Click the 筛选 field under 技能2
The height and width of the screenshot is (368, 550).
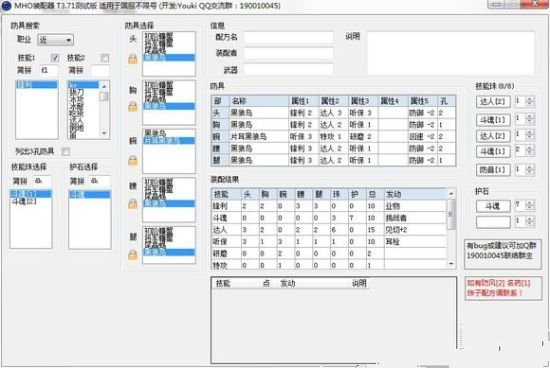pyautogui.click(x=100, y=70)
